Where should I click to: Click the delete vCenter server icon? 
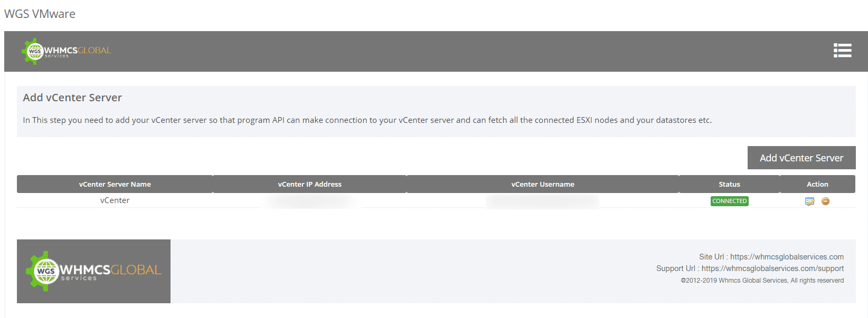825,201
